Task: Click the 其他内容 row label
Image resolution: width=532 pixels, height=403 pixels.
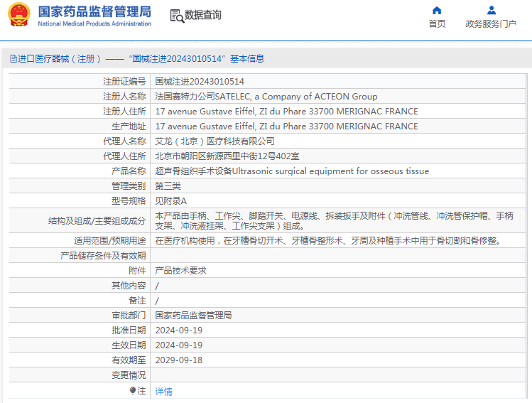Action: point(129,286)
